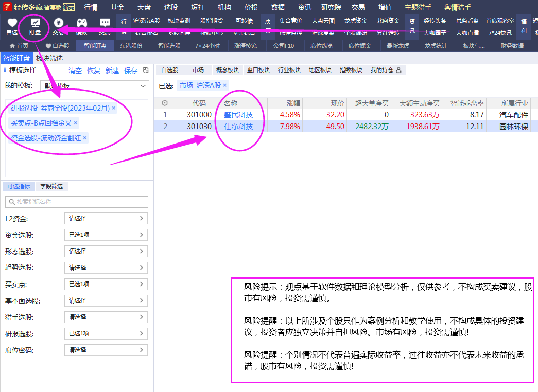
Task: Open the gamepad simulation trading icon
Action: 82,23
